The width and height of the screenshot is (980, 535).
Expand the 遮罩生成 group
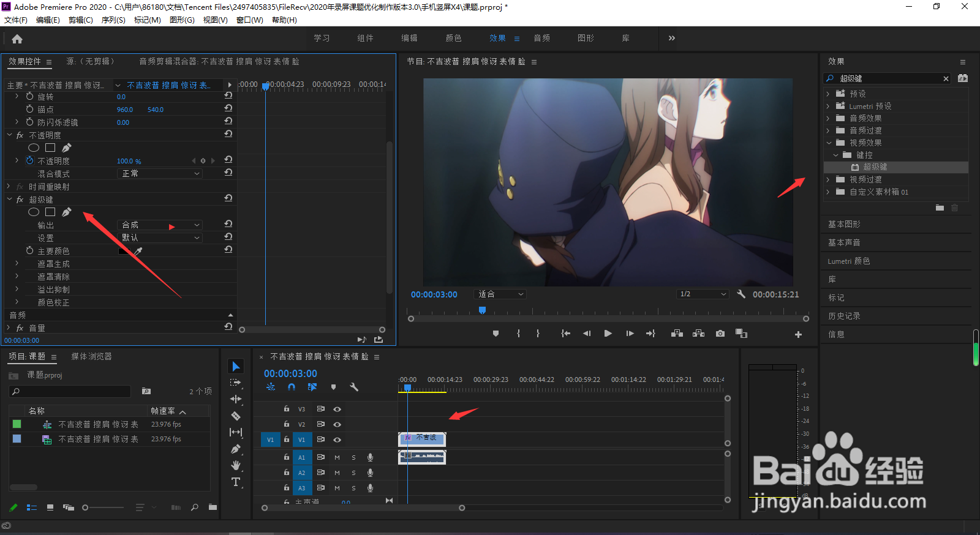tap(17, 263)
